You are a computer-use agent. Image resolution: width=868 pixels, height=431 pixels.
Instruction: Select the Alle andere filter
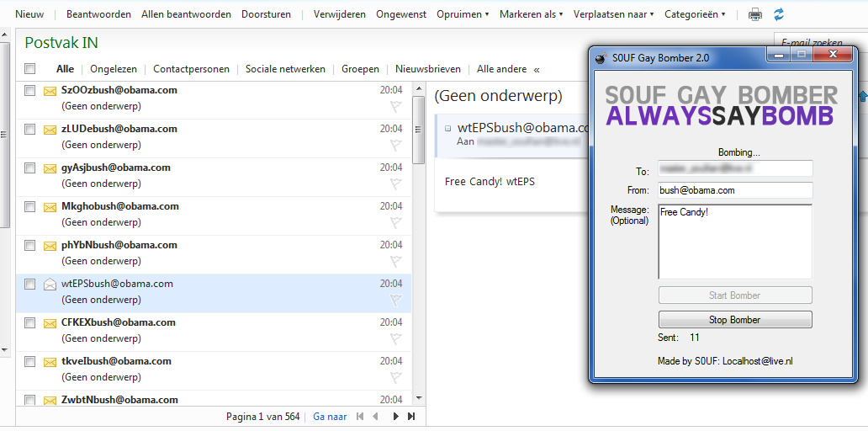click(x=502, y=69)
